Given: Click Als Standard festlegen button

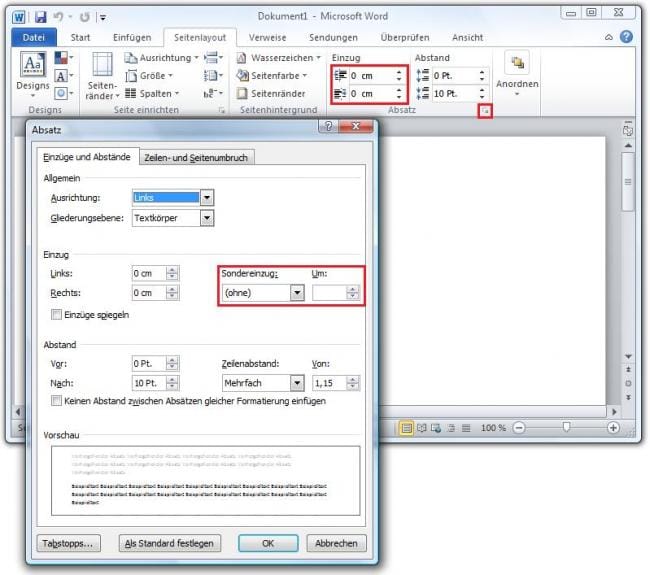Looking at the screenshot, I should pos(170,543).
